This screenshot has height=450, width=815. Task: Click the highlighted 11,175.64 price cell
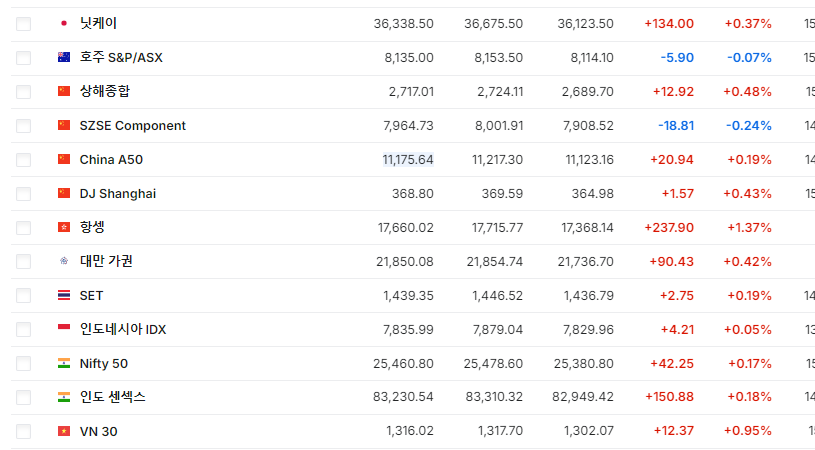pyautogui.click(x=408, y=160)
